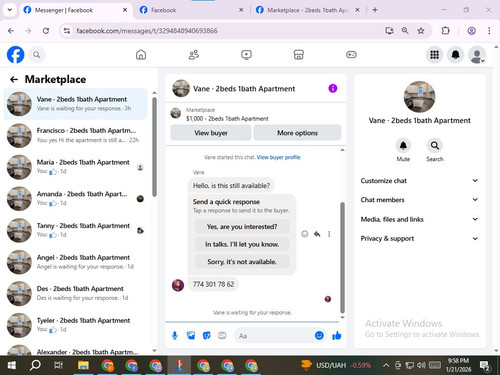Click the chat messages scrollbar

point(342,257)
